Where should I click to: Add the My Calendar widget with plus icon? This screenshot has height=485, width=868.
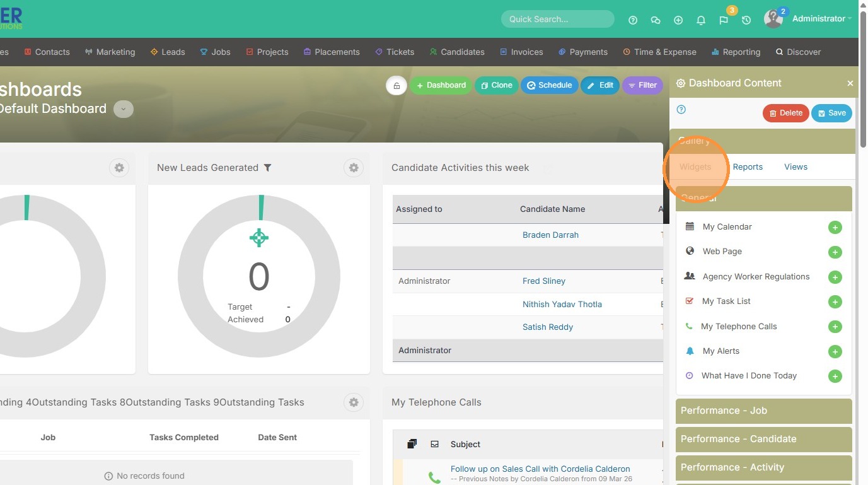coord(835,228)
